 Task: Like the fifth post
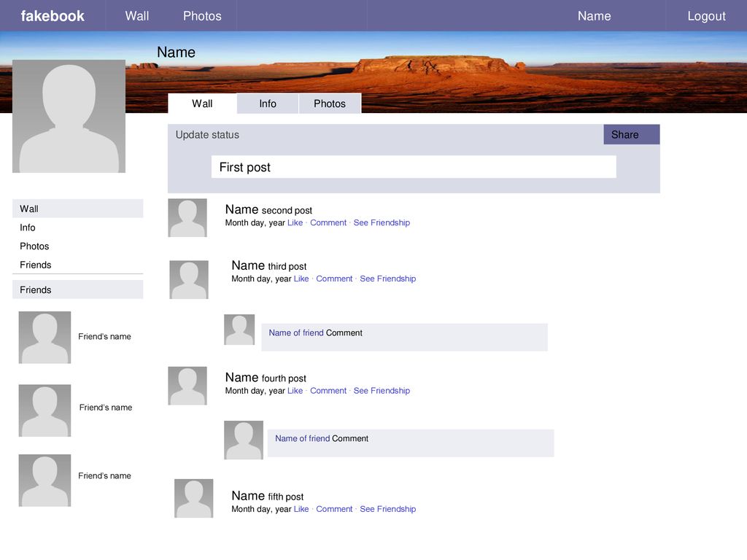[x=301, y=509]
